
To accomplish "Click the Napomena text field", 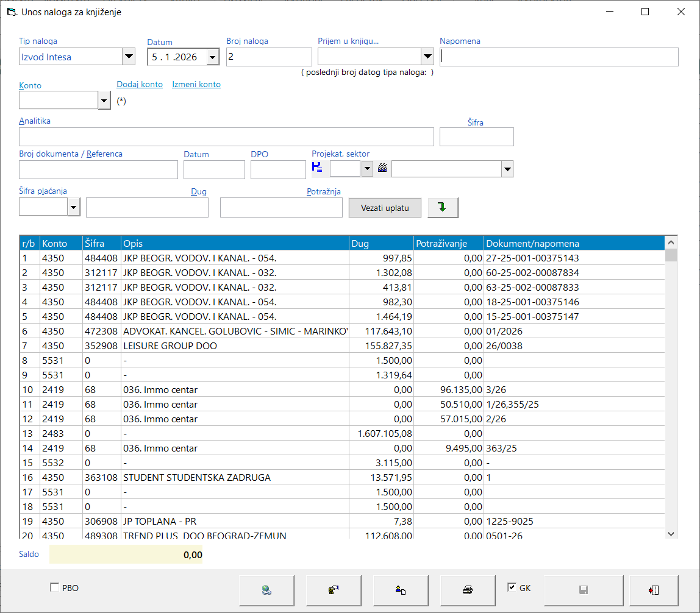I will pos(559,57).
